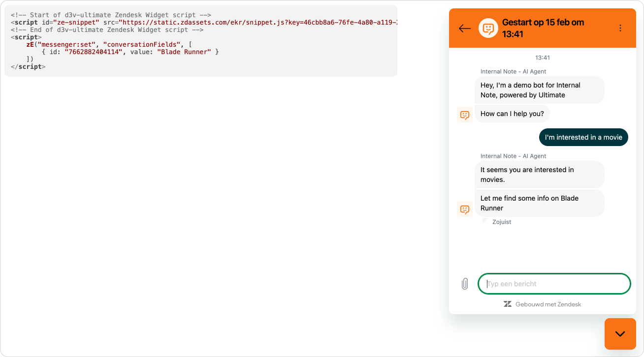
Task: Click the '13:41' timestamp in the conversation
Action: point(542,58)
